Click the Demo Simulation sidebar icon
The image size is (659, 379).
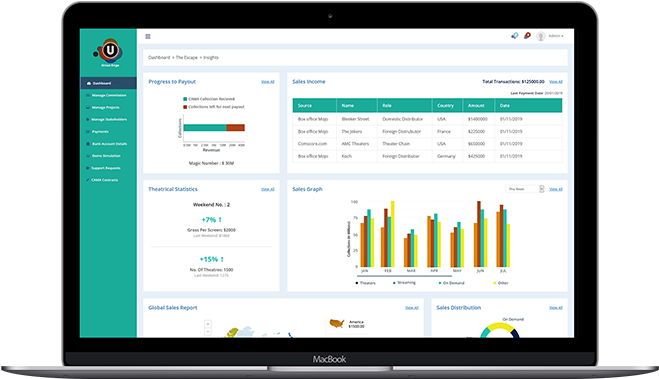pyautogui.click(x=88, y=156)
